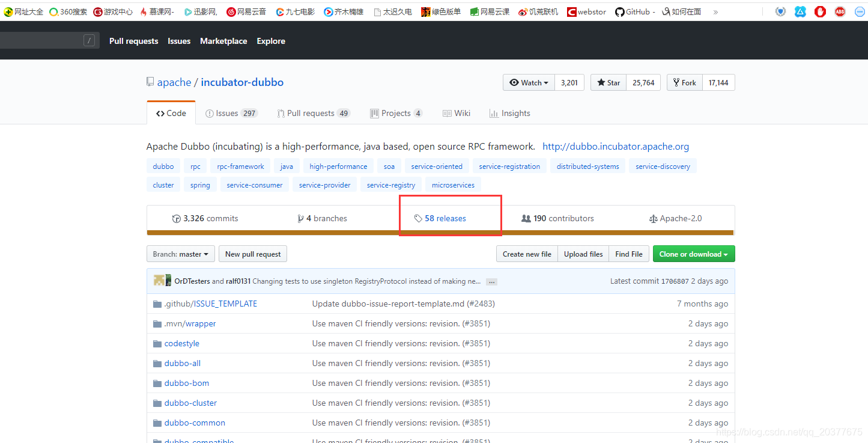
Task: Click the Upload files button
Action: click(x=583, y=254)
